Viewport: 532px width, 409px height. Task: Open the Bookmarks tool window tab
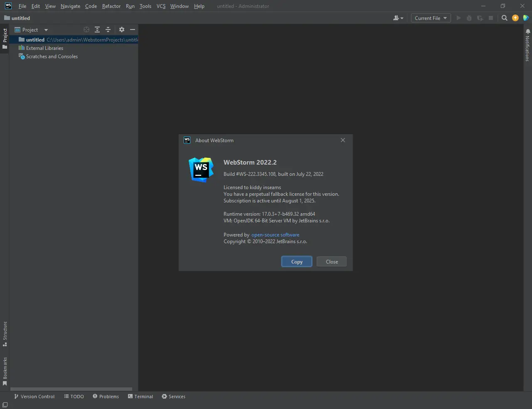click(x=5, y=371)
